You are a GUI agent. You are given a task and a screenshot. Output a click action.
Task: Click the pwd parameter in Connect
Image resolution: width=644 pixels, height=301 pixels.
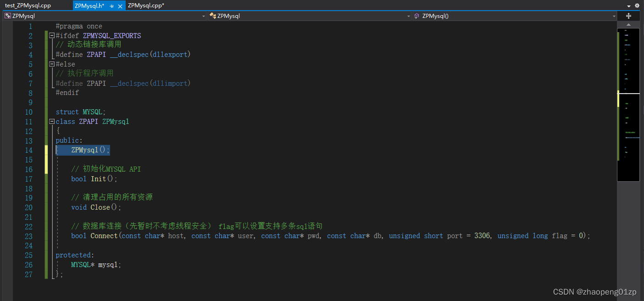(313, 236)
